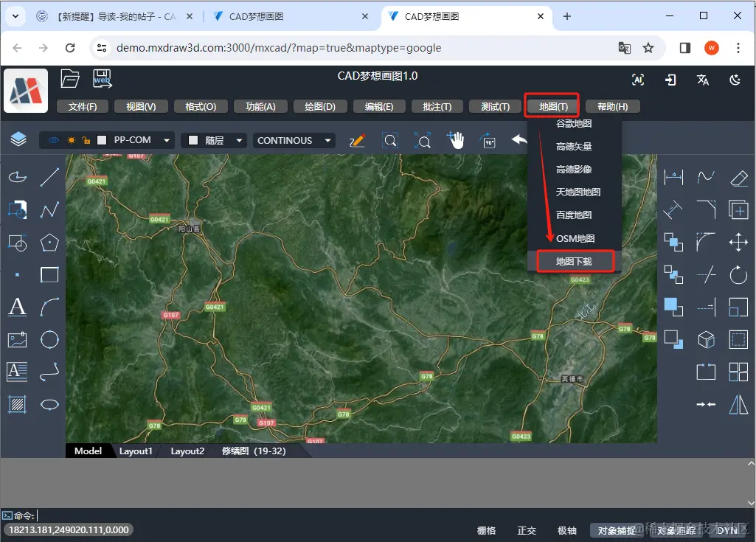Image resolution: width=756 pixels, height=542 pixels.
Task: Toggle 栅格 grid mode in status bar
Action: pos(485,530)
